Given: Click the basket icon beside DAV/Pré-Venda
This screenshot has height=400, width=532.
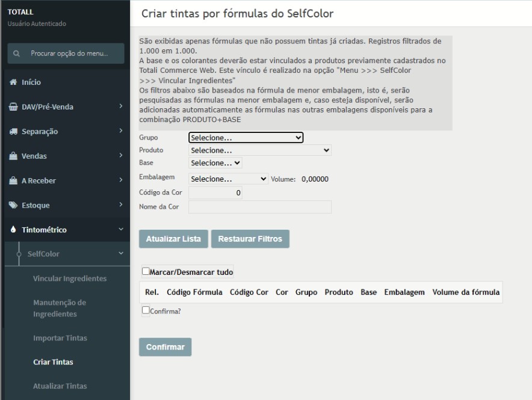Looking at the screenshot, I should point(13,107).
